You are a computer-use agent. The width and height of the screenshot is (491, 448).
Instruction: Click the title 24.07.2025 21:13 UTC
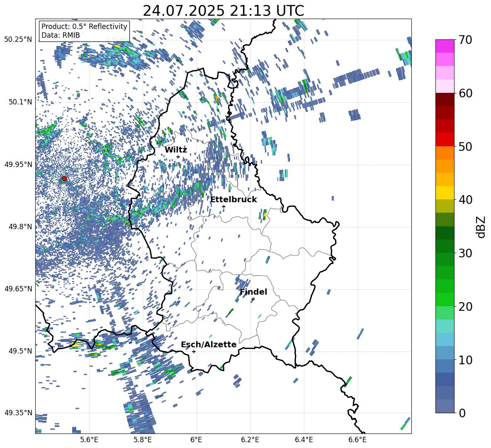pos(223,11)
